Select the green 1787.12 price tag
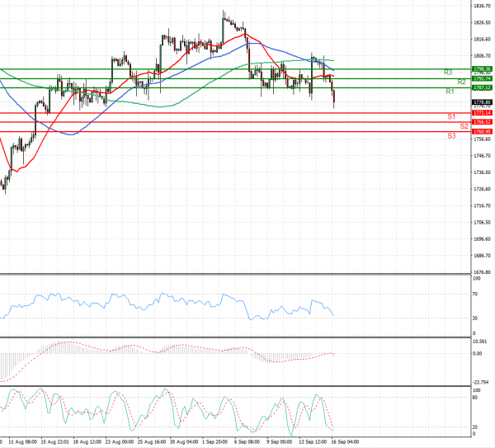The image size is (495, 448). tap(482, 87)
